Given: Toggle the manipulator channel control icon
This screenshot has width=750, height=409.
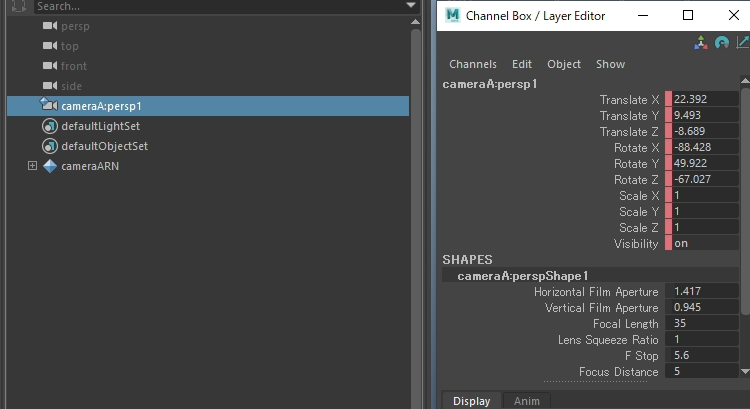Looking at the screenshot, I should click(x=701, y=43).
